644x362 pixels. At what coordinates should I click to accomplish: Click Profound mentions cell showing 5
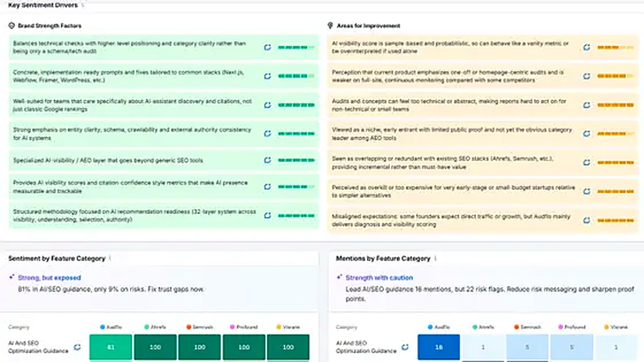click(x=572, y=347)
